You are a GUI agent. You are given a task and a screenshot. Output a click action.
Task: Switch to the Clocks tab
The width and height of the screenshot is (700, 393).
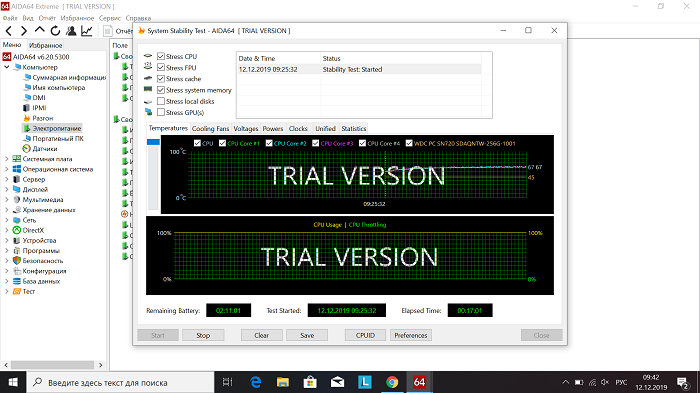[298, 129]
